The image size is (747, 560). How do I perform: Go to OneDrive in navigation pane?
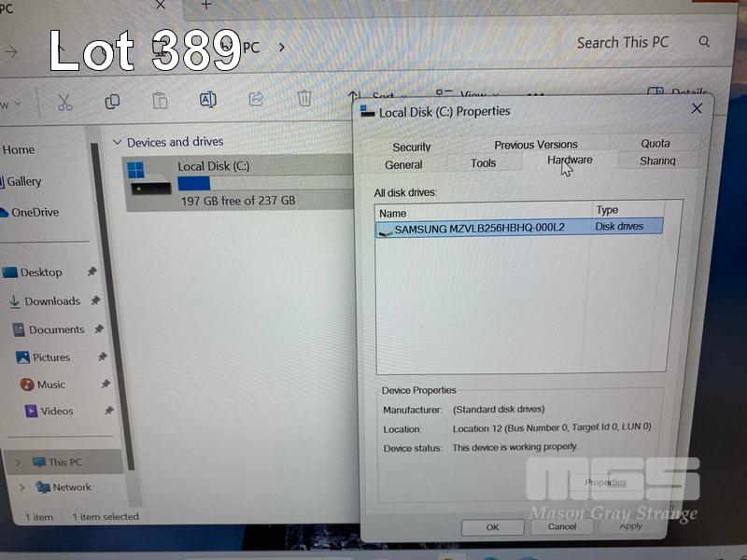click(x=35, y=213)
